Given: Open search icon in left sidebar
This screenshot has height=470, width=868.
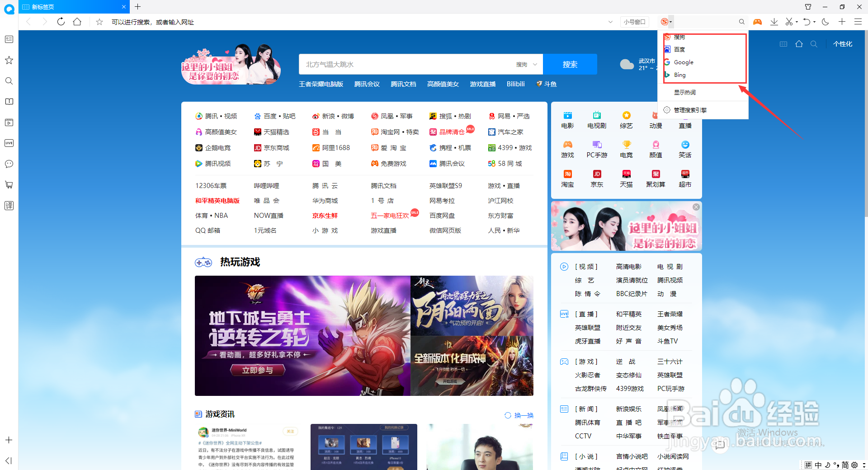Looking at the screenshot, I should coord(9,81).
